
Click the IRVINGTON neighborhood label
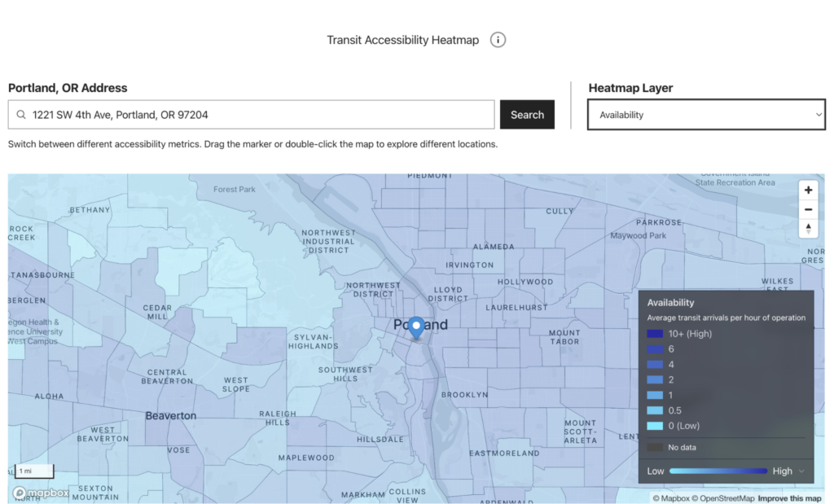[470, 265]
